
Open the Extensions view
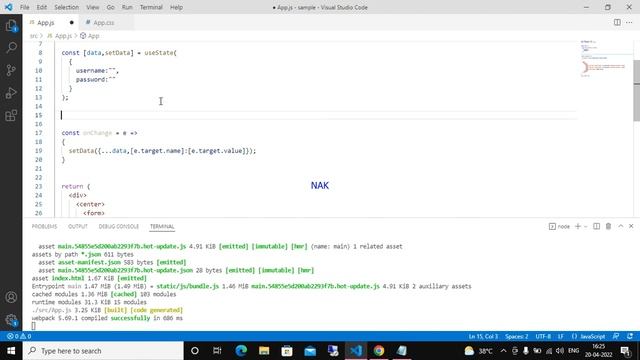pyautogui.click(x=11, y=116)
